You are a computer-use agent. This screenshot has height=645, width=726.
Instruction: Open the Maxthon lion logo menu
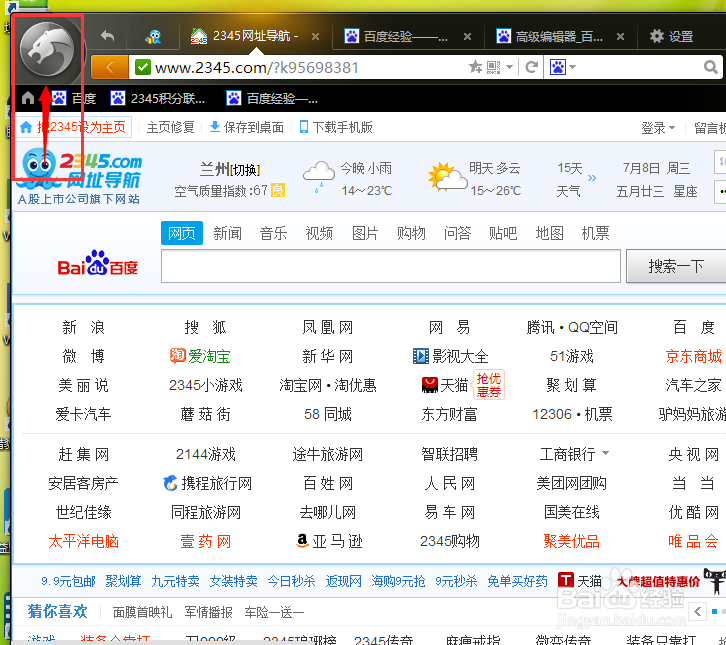[47, 50]
